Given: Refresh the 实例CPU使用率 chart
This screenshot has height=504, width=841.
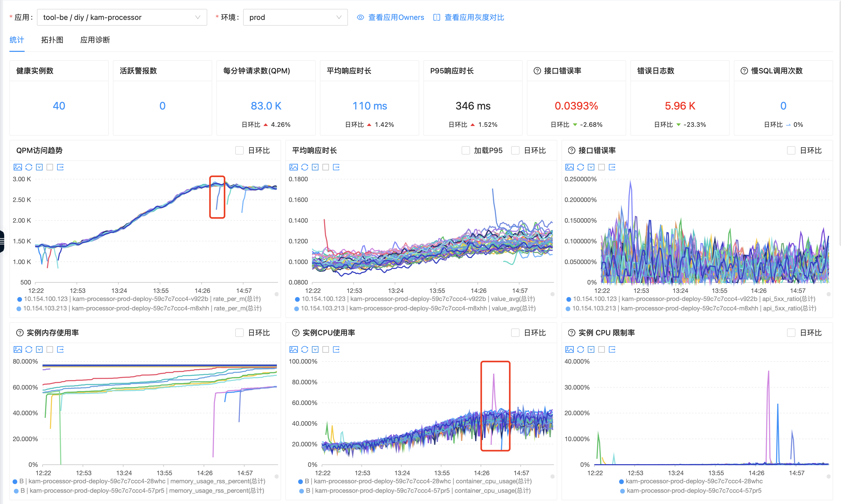Looking at the screenshot, I should (305, 349).
